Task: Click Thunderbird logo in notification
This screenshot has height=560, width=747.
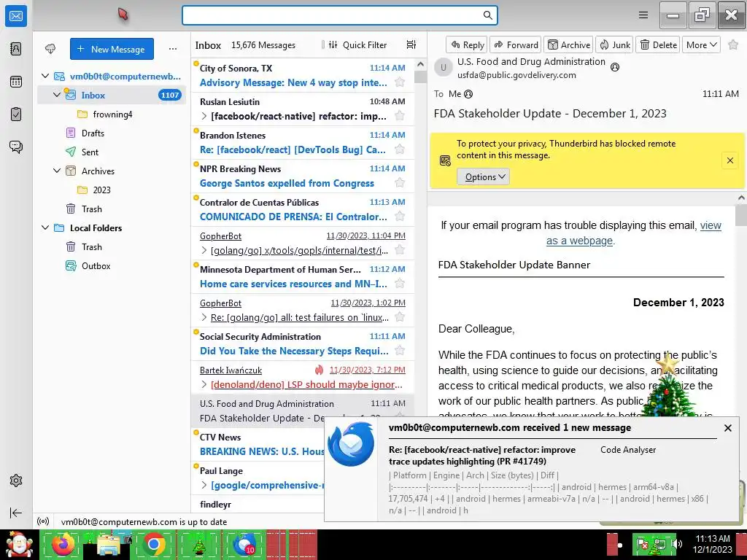Action: click(352, 444)
